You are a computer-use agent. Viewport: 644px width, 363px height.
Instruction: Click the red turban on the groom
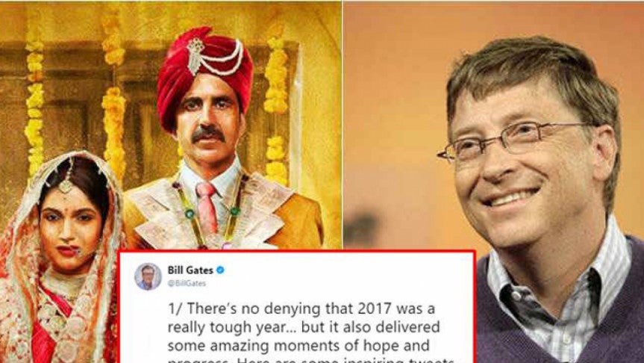(x=204, y=74)
